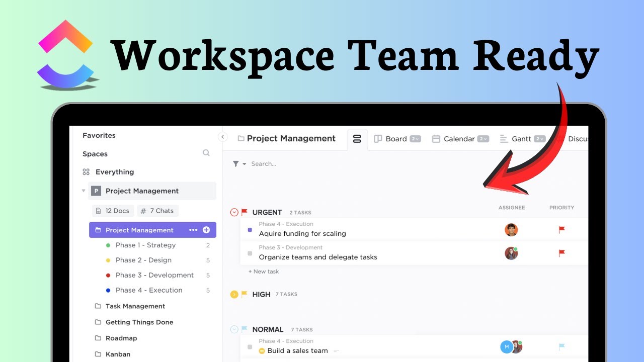Click Everything in the sidebar
The image size is (644, 362).
[x=115, y=172]
